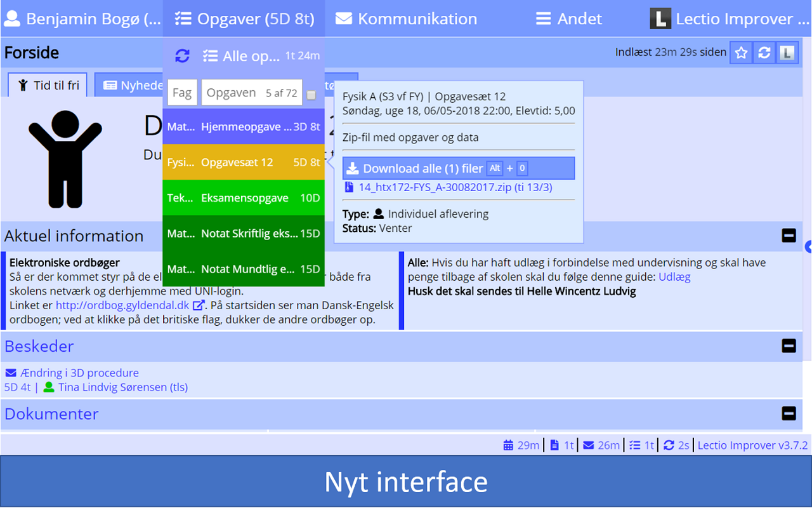This screenshot has width=812, height=508.
Task: Click the Lectio Improver L logo in top bar
Action: coord(660,18)
